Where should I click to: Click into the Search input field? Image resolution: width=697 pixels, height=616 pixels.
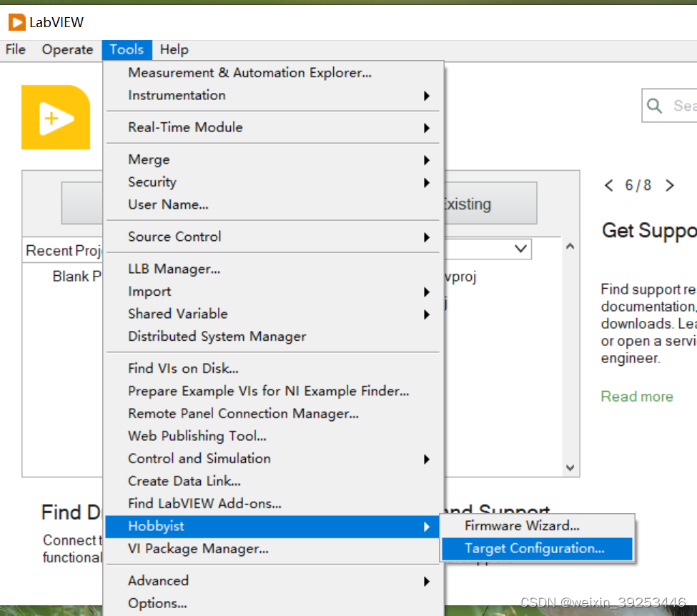(669, 106)
